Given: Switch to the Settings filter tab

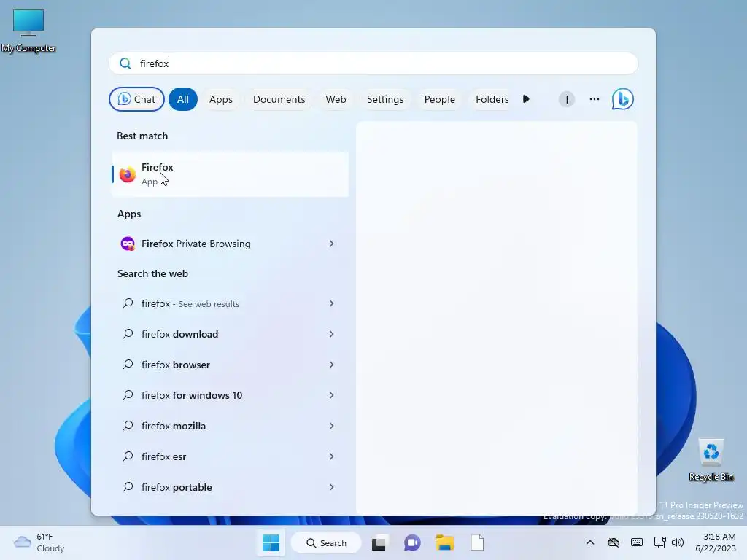Looking at the screenshot, I should click(385, 99).
